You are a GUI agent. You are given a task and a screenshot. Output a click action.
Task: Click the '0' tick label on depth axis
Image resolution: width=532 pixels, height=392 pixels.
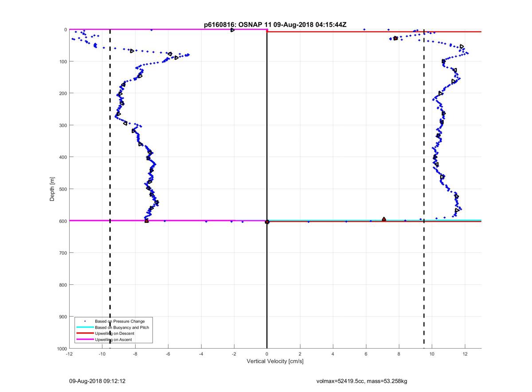tap(66, 30)
